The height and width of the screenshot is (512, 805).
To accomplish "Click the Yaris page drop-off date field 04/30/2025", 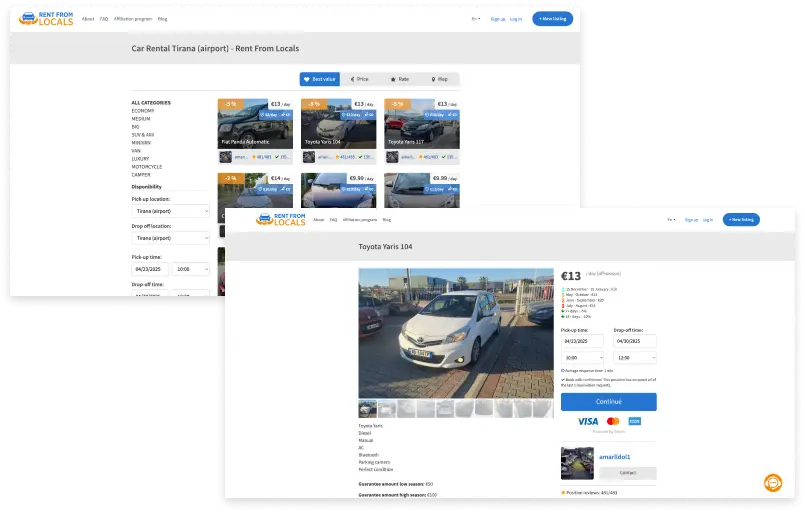I will pos(635,341).
